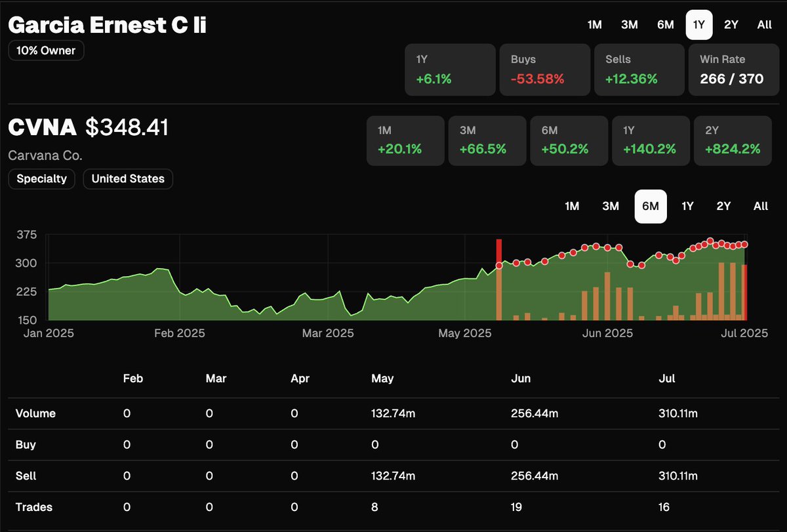Switch the price chart to 2Y
Viewport: 787px width, 532px height.
[x=723, y=207]
